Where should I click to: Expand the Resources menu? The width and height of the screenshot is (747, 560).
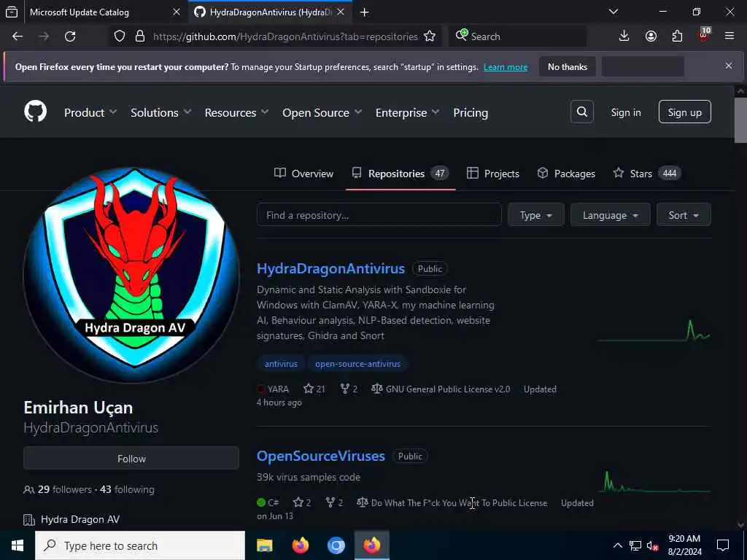(237, 112)
